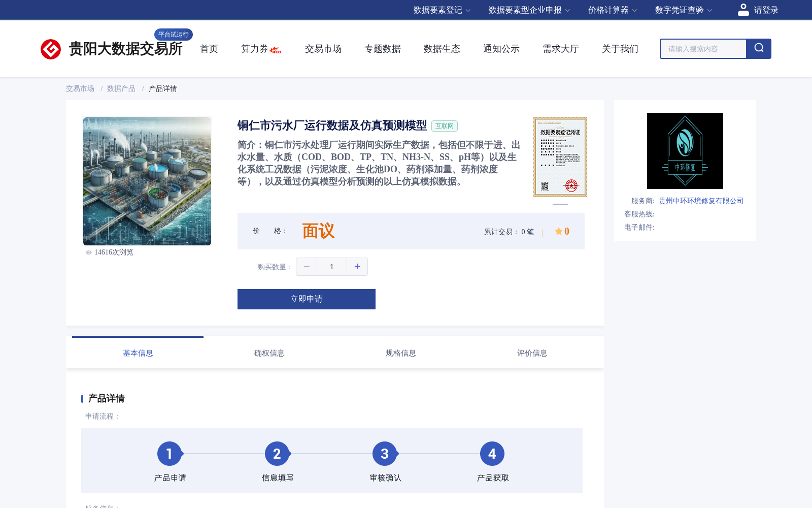The height and width of the screenshot is (508, 812).
Task: Click 交易市场 breadcrumb link
Action: coord(80,89)
